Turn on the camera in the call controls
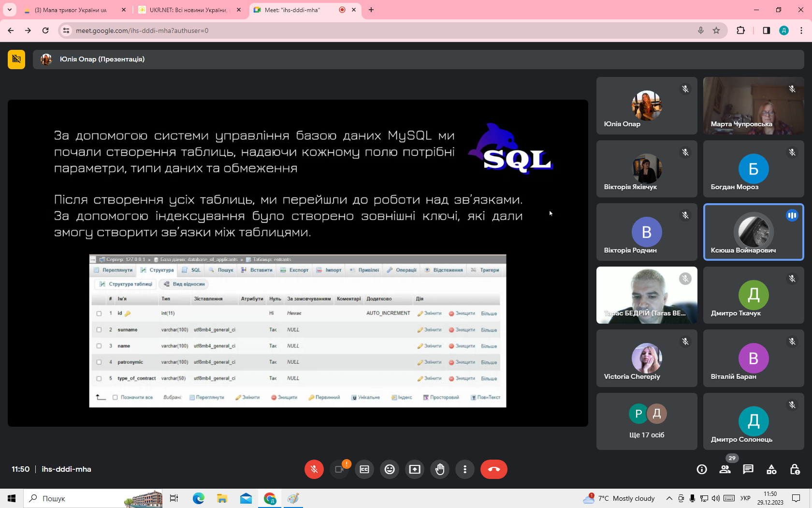812x508 pixels. coord(339,469)
